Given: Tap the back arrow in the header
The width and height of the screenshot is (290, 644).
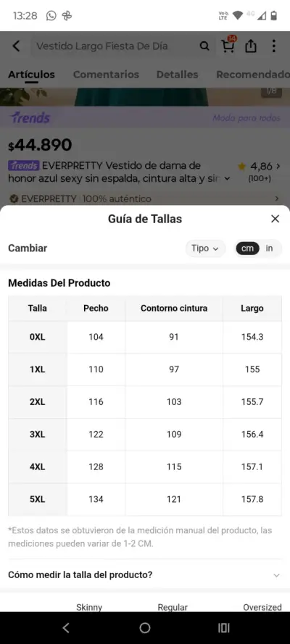Looking at the screenshot, I should pos(16,46).
